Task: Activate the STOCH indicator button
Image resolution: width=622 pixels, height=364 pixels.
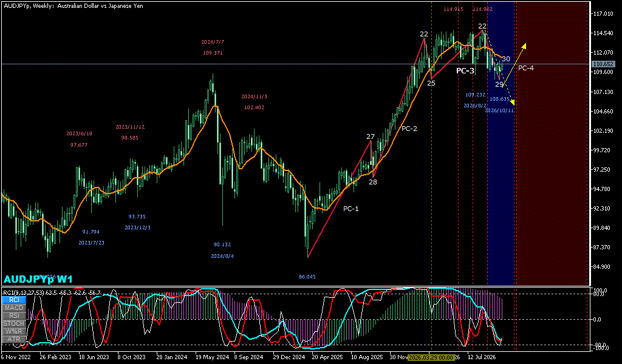Action: click(14, 323)
